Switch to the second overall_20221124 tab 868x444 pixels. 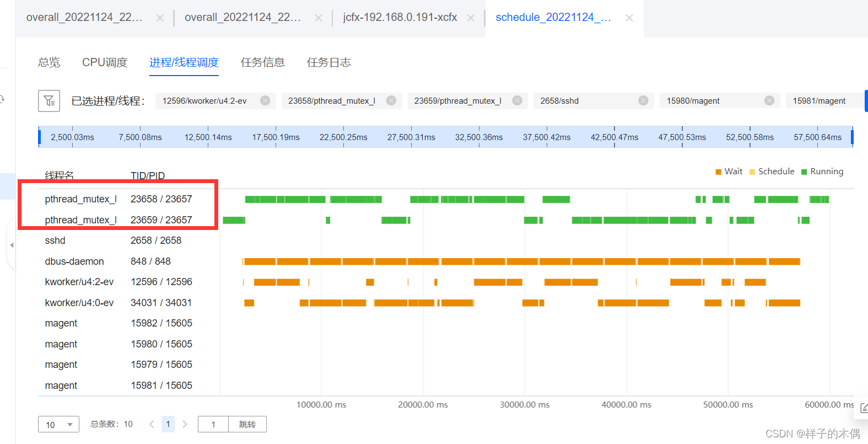tap(242, 17)
